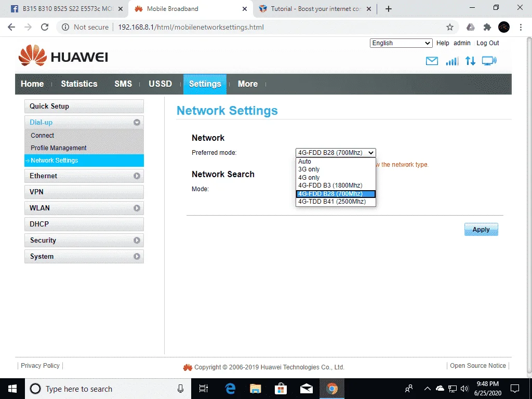This screenshot has height=399, width=532.
Task: Bookmark this page with star icon
Action: (450, 27)
